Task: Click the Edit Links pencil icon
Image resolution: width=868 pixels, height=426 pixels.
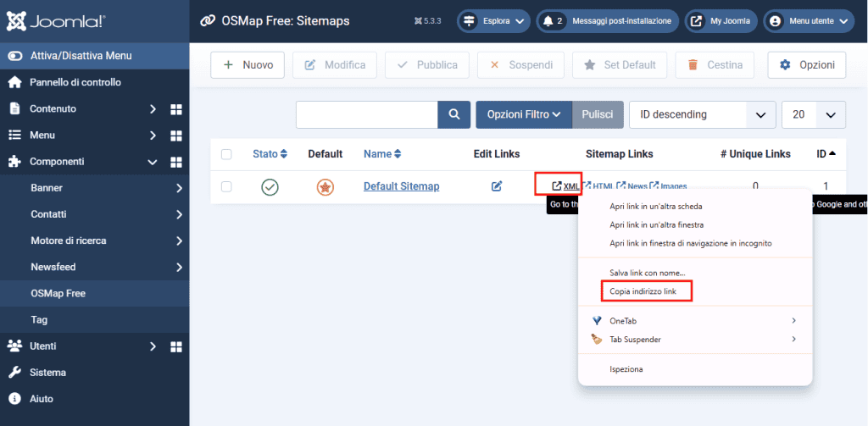Action: point(497,186)
